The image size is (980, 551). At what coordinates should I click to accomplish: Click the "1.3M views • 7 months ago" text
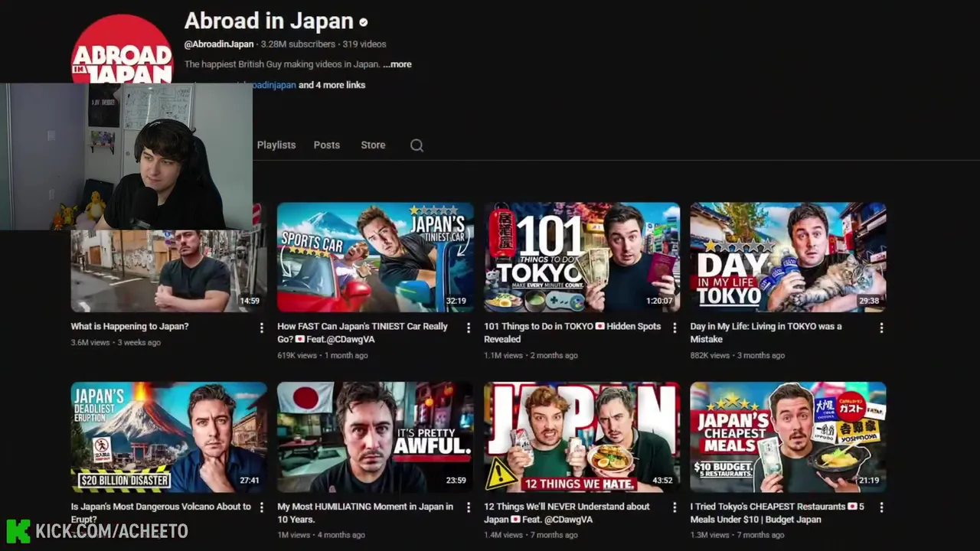coord(737,535)
